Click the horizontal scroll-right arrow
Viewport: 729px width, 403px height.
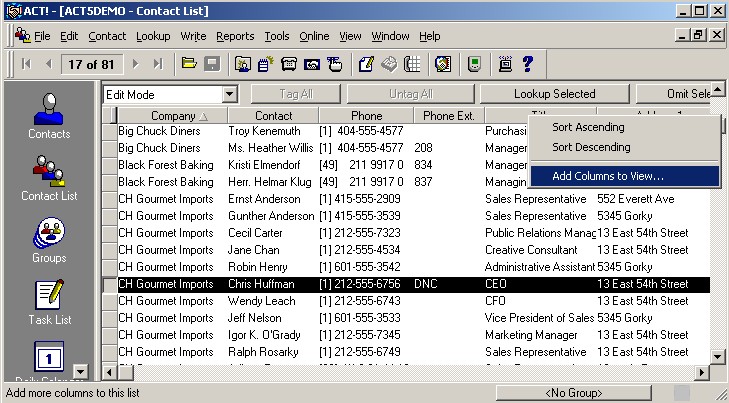pos(702,372)
